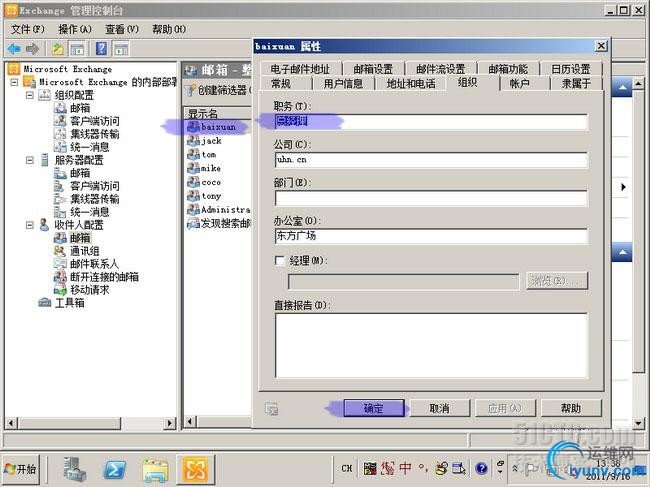This screenshot has height=487, width=650.
Task: Click in the 职务(T) input field
Action: click(431, 122)
